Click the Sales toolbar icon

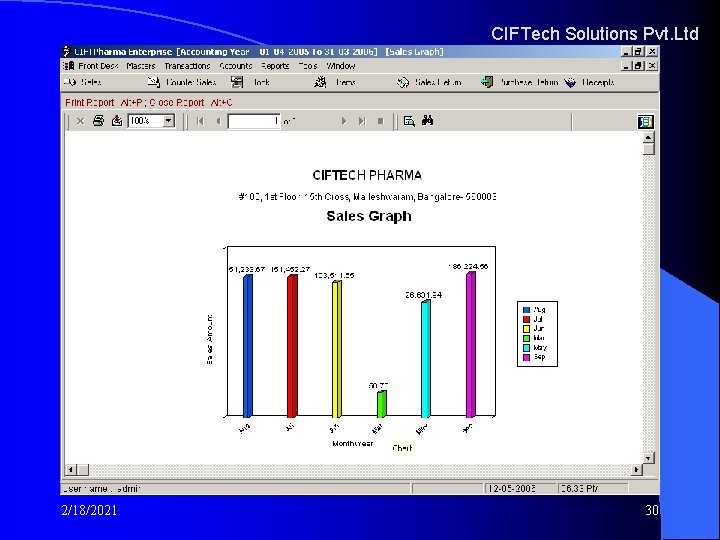click(70, 83)
